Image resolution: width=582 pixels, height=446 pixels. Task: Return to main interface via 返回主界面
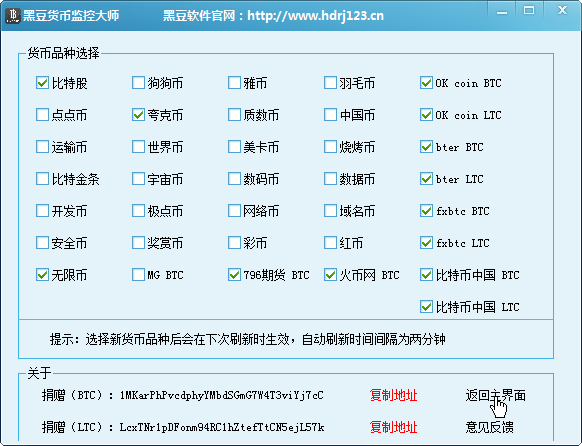496,395
